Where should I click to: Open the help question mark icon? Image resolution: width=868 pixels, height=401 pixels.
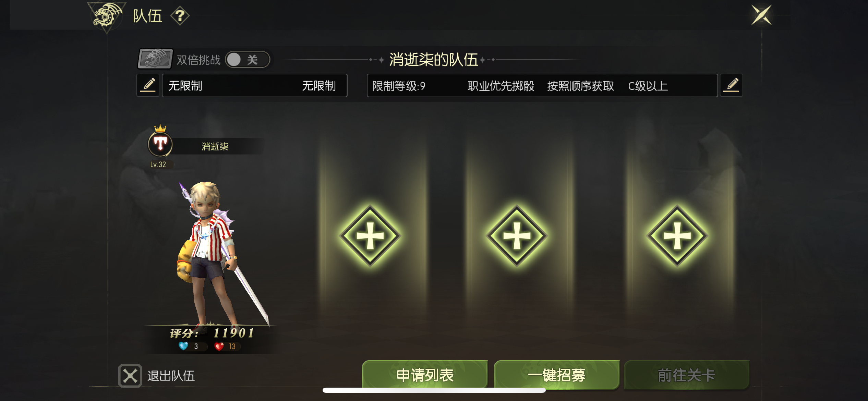[x=180, y=16]
